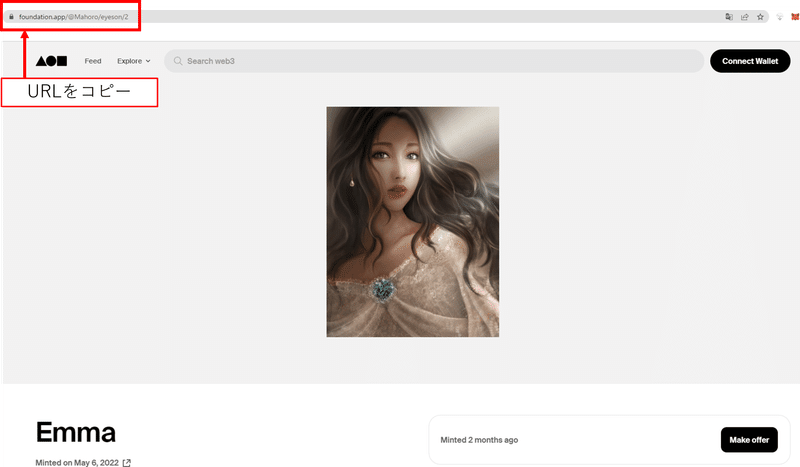Click 'Minted on May 6, 2022' text
Image resolution: width=800 pixels, height=467 pixels.
point(77,463)
